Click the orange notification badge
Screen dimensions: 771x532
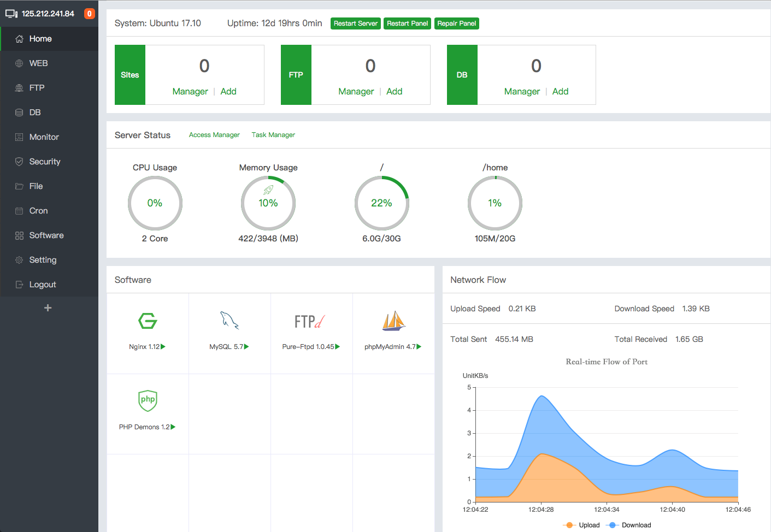[x=90, y=14]
